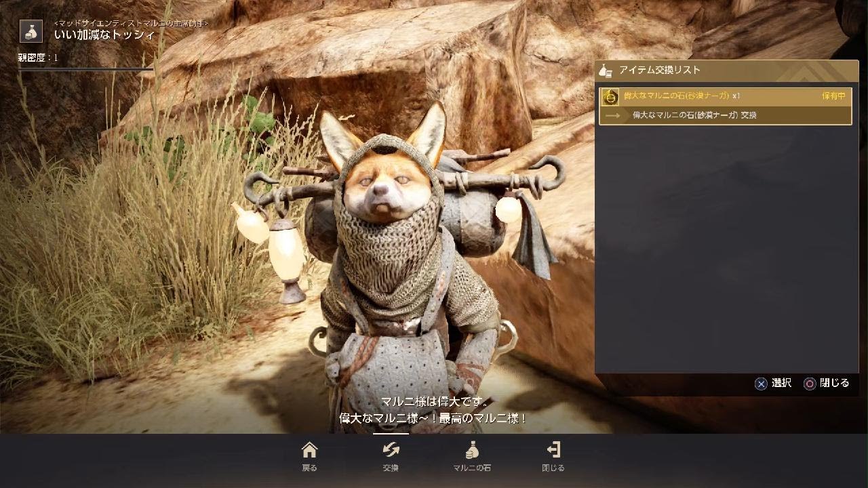Click the 親密度 : 1 label
This screenshot has width=868, height=488.
click(38, 58)
